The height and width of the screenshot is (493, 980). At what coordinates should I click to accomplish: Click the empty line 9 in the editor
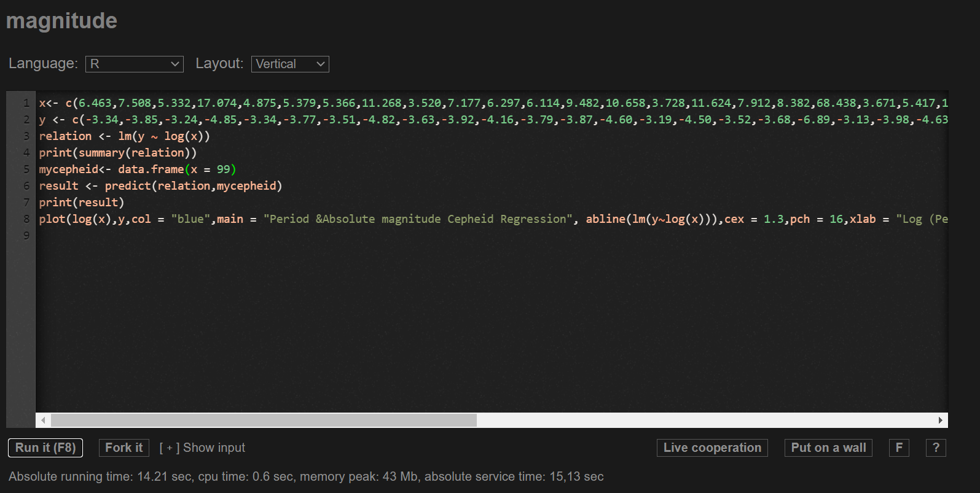tap(492, 236)
